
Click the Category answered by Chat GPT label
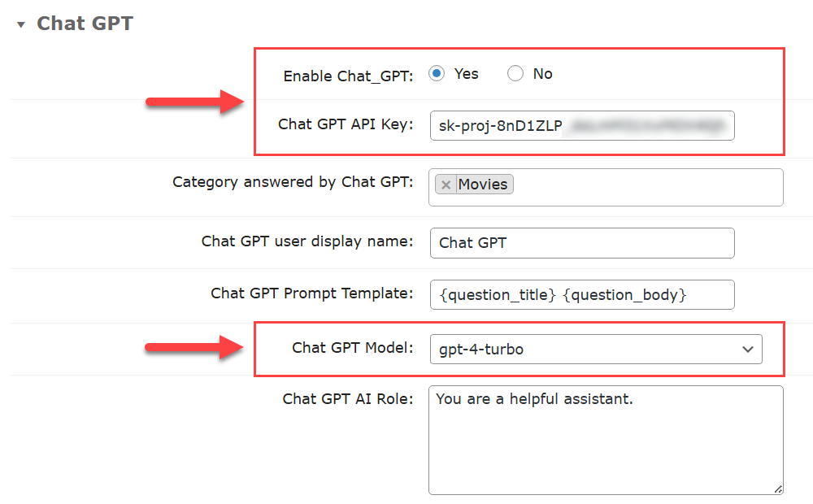[293, 182]
